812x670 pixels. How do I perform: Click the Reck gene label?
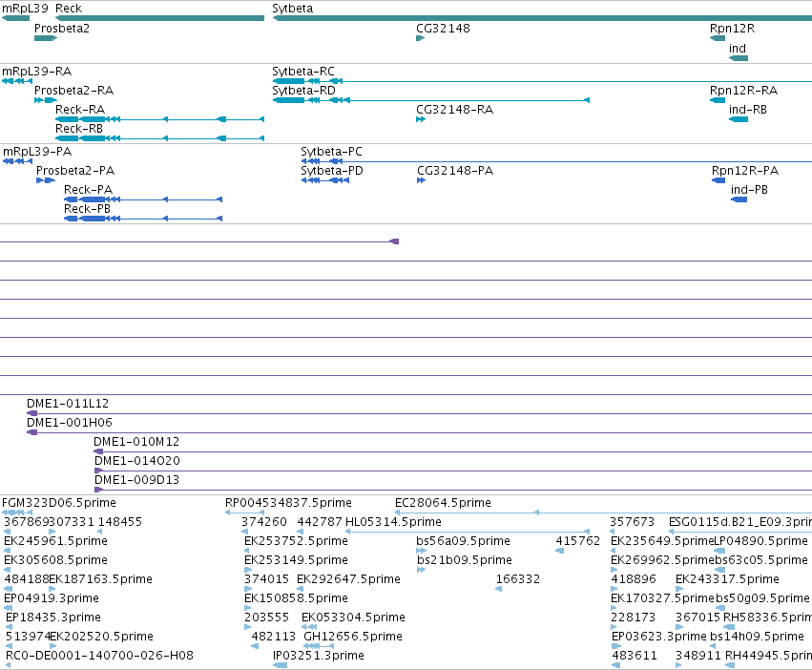[x=69, y=9]
